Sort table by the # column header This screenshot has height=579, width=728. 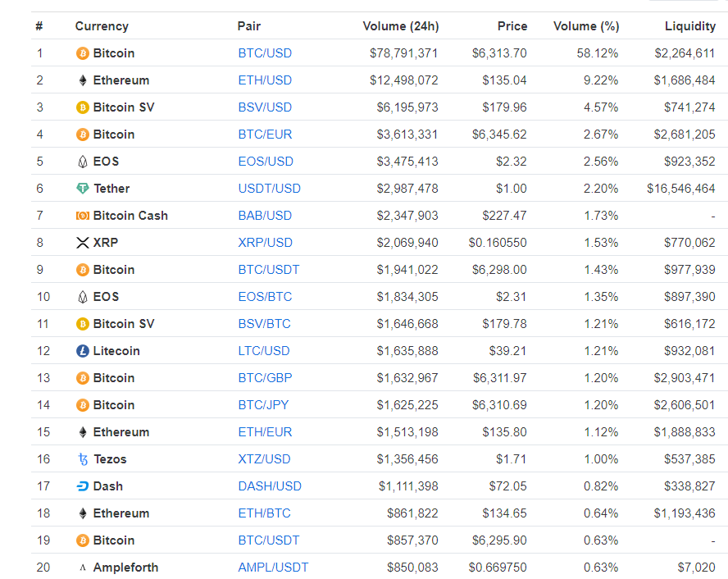tap(39, 26)
